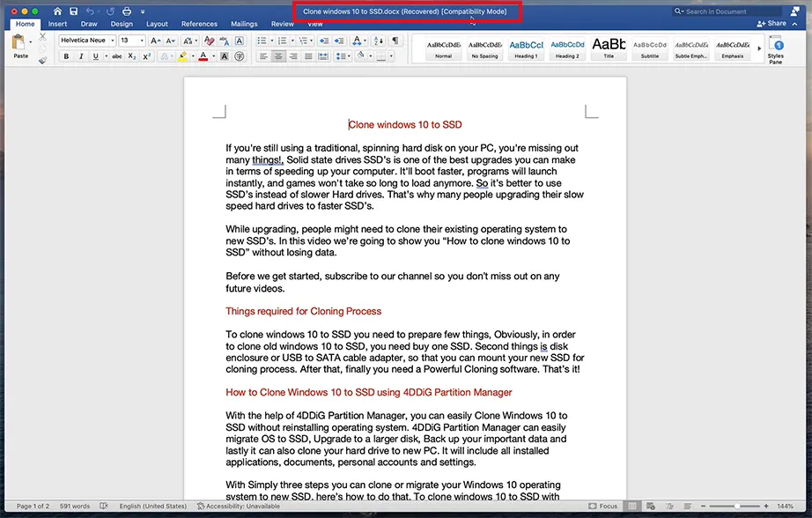Apply the Heading 1 style

click(526, 48)
